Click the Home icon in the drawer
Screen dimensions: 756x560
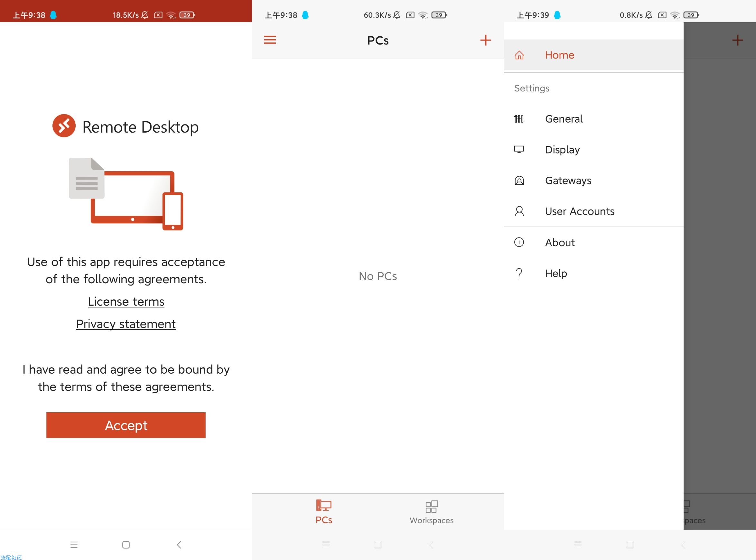(x=519, y=55)
